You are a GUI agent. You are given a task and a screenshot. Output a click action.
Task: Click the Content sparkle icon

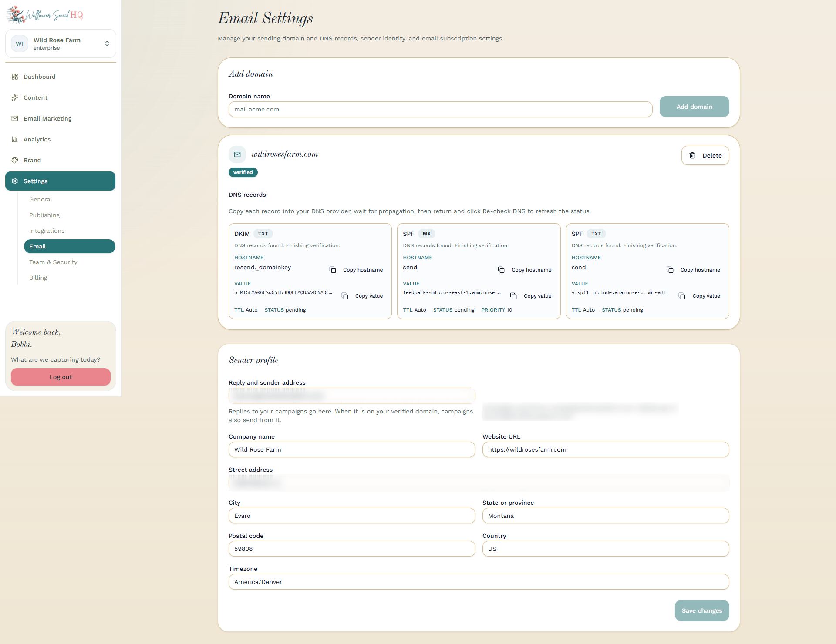[15, 97]
